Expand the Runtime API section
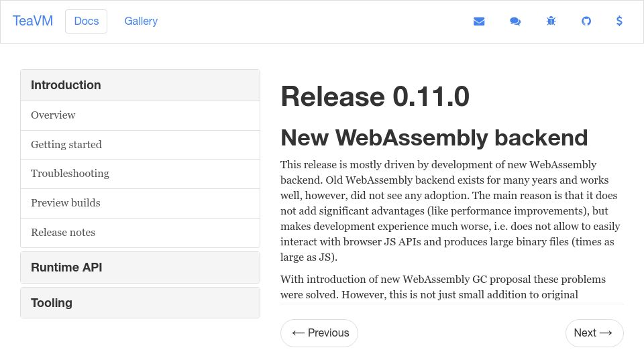 pos(140,267)
